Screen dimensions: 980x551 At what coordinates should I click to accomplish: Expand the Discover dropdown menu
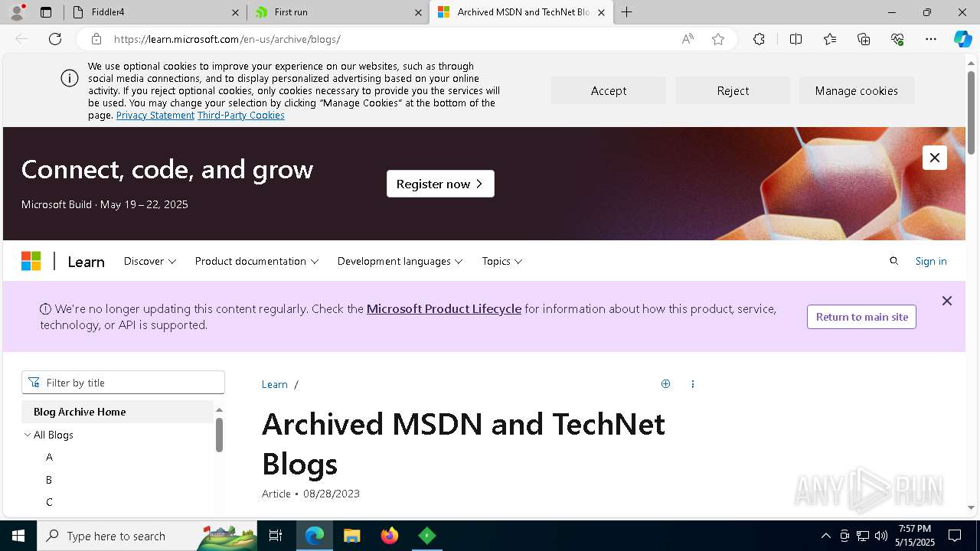pos(150,261)
